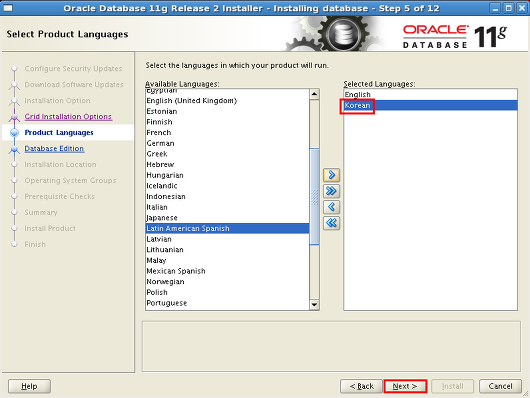Select English in Selected Languages
Screen dimensions: 530x398
430,95
